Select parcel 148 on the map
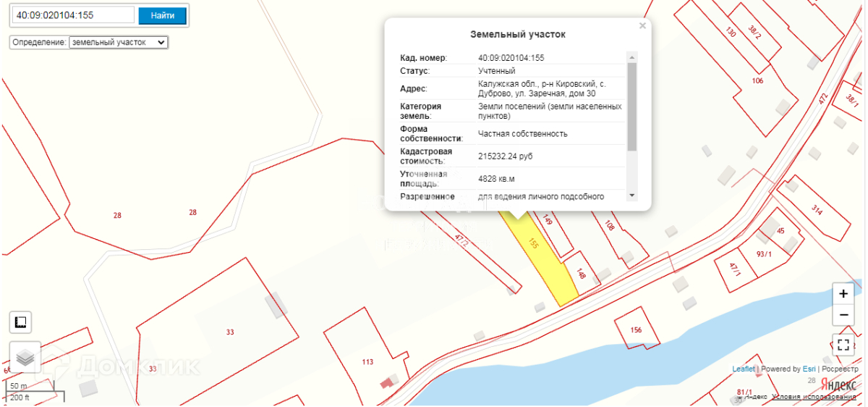 pos(581,273)
